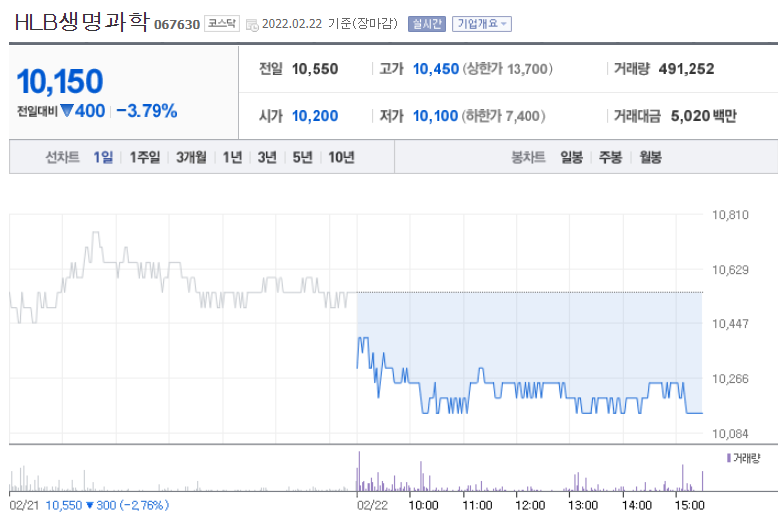Click the 02/21 date axis label
This screenshot has height=529, width=778.
tap(24, 505)
